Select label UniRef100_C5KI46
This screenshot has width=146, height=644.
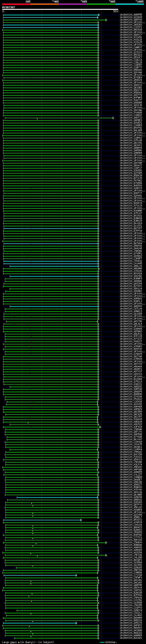[131, 555]
